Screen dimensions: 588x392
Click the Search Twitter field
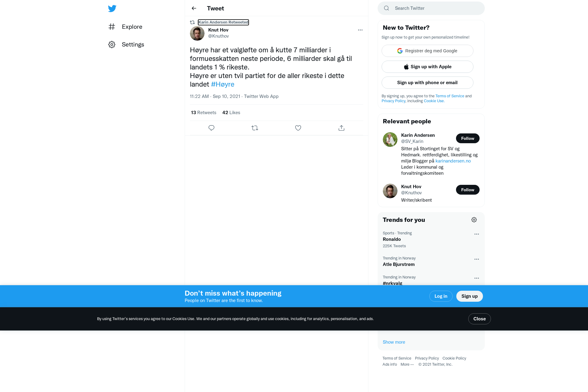coord(431,8)
